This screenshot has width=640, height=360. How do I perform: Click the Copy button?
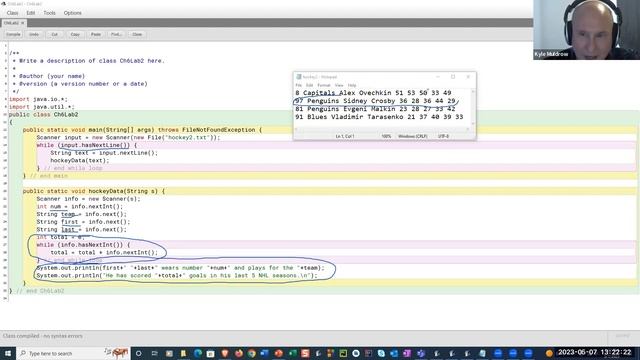pos(75,34)
